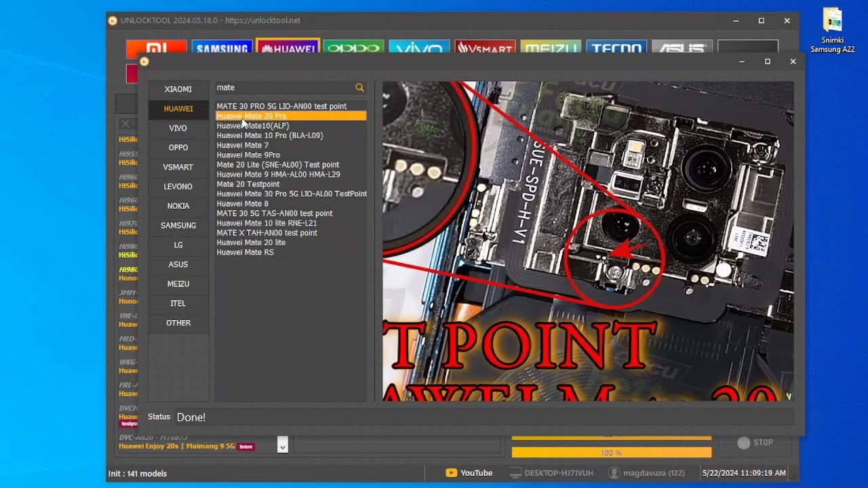Image resolution: width=868 pixels, height=488 pixels.
Task: Click the UnlockTool main window title icon
Action: click(x=113, y=20)
